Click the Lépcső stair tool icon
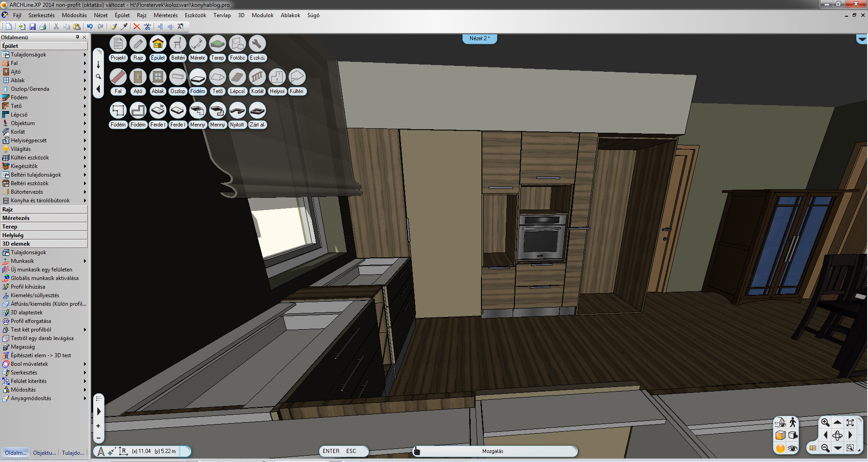The image size is (868, 462). click(x=237, y=77)
